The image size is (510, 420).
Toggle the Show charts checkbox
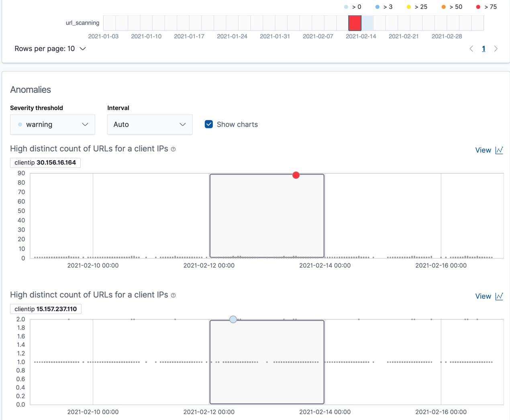tap(208, 124)
